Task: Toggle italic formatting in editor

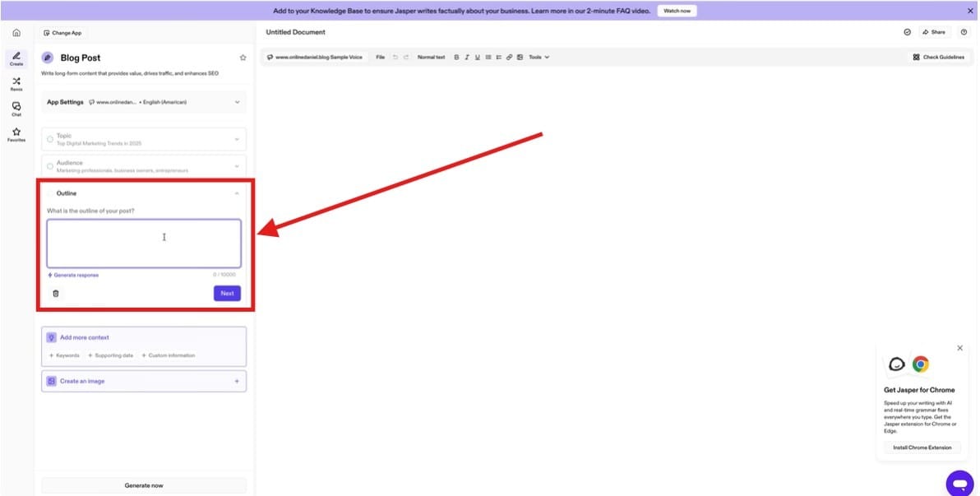Action: coord(467,57)
